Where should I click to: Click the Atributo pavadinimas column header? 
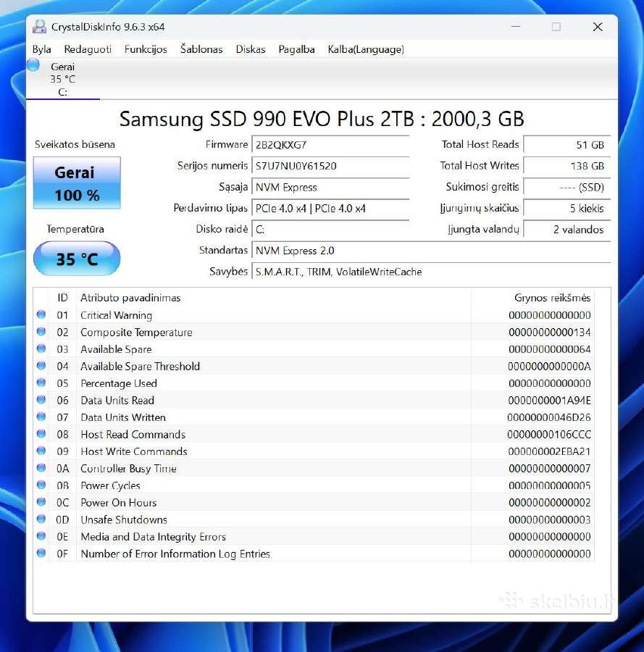[274, 298]
